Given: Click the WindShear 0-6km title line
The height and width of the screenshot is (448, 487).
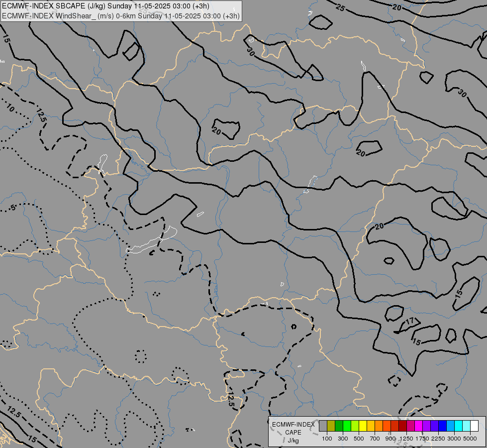Looking at the screenshot, I should point(121,16).
